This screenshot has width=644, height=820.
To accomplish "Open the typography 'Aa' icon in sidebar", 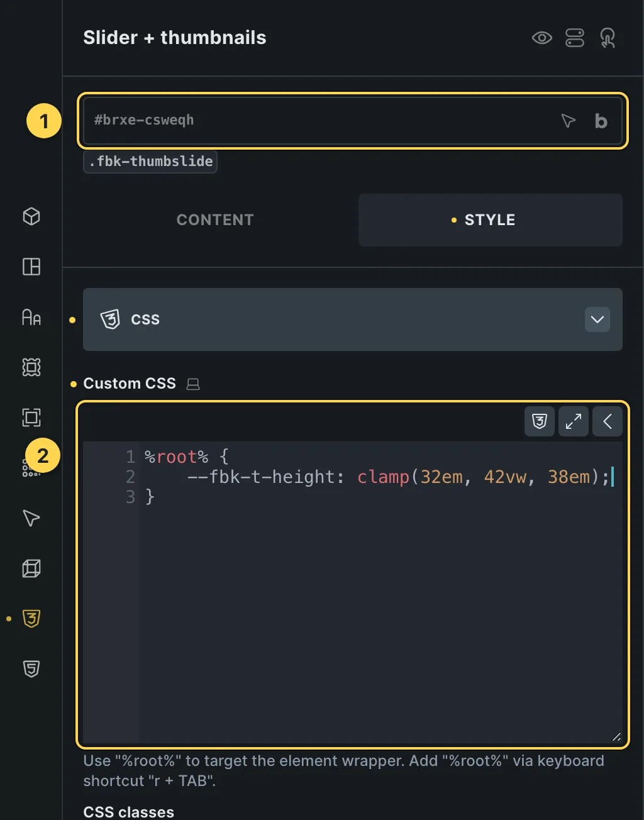I will pyautogui.click(x=31, y=317).
